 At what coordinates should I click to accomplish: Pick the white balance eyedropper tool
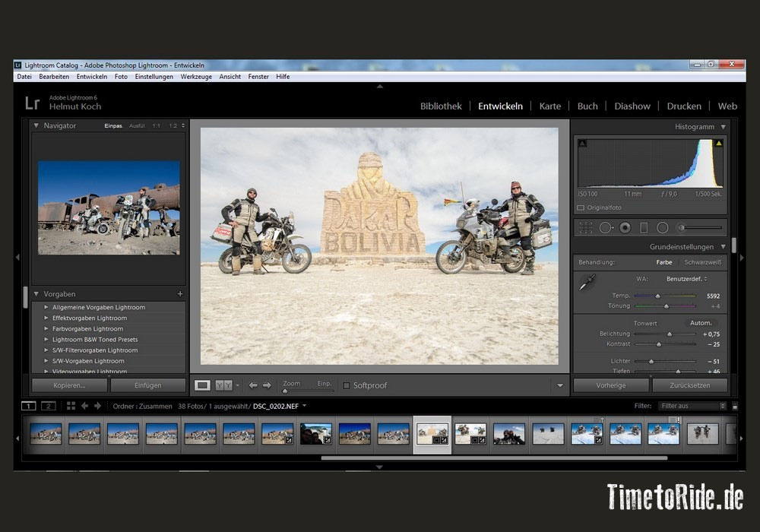pos(586,284)
